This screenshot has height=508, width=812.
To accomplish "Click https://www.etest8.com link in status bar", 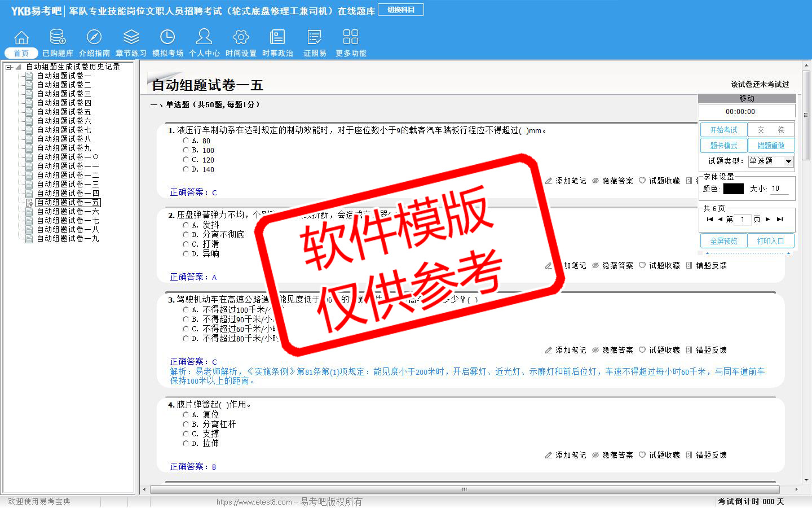I will [254, 502].
